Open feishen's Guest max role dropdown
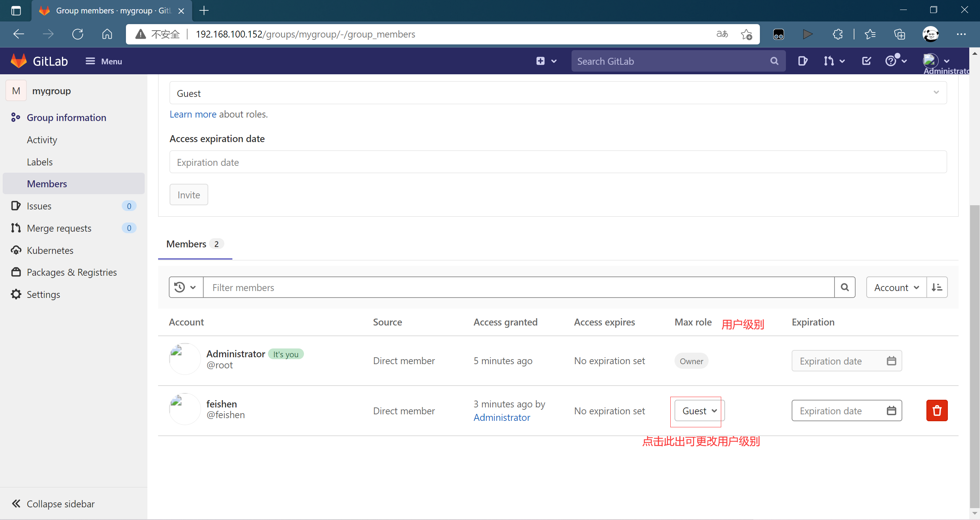Screen dimensions: 980x520 699,411
